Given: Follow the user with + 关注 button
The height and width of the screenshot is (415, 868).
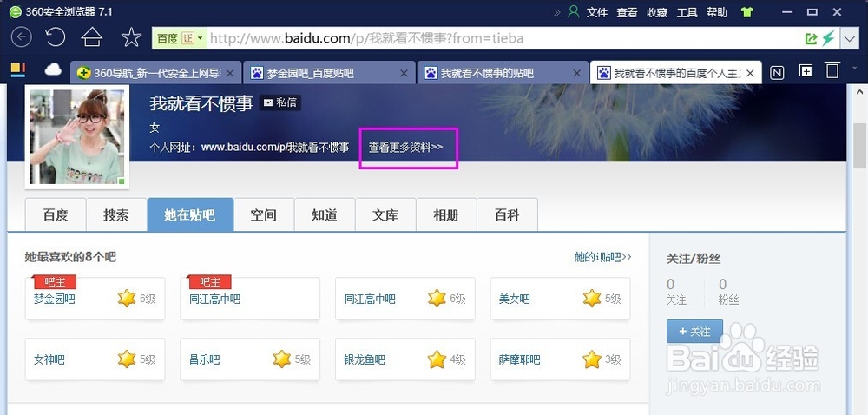Looking at the screenshot, I should tap(694, 332).
